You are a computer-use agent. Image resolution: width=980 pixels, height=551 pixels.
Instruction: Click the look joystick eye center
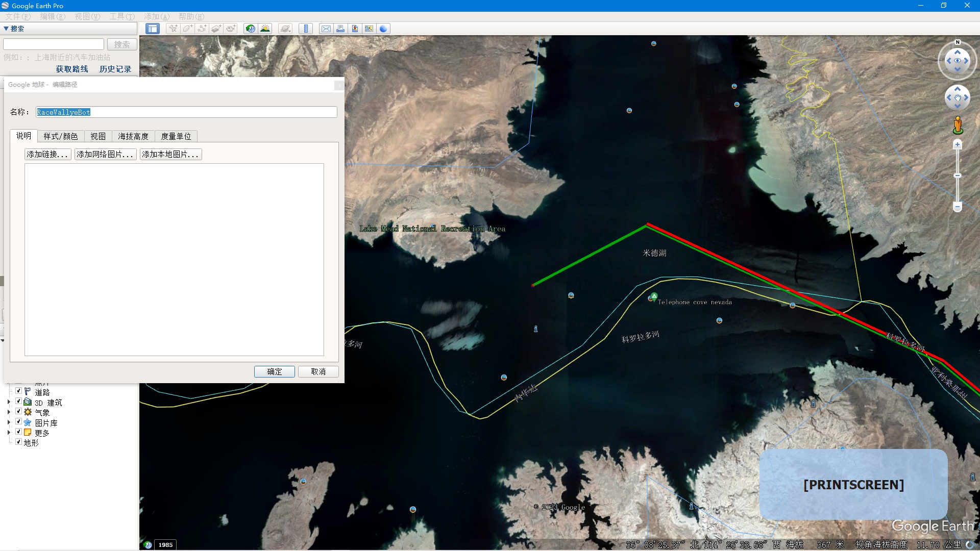click(958, 61)
